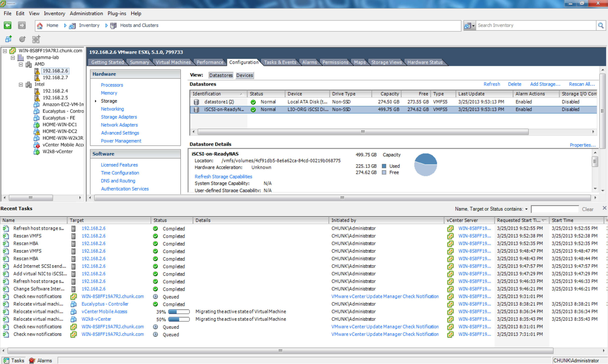Click the search magnifier icon

coord(601,25)
